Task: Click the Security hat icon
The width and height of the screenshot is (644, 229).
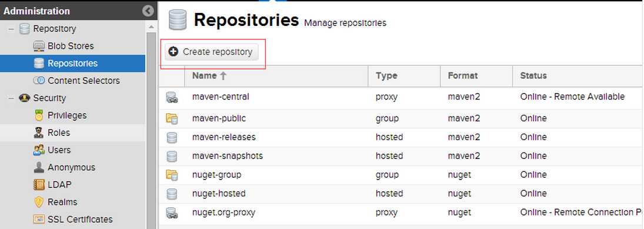Action: [x=25, y=98]
